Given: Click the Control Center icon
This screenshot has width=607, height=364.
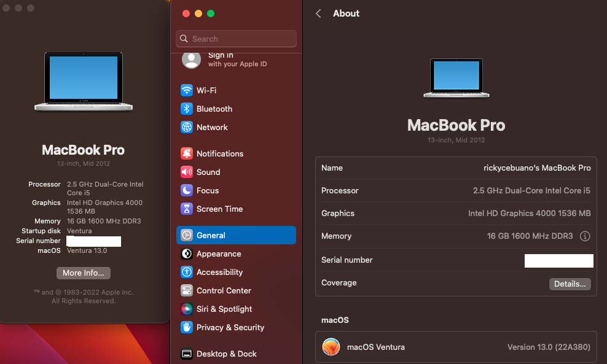Looking at the screenshot, I should pos(187,290).
